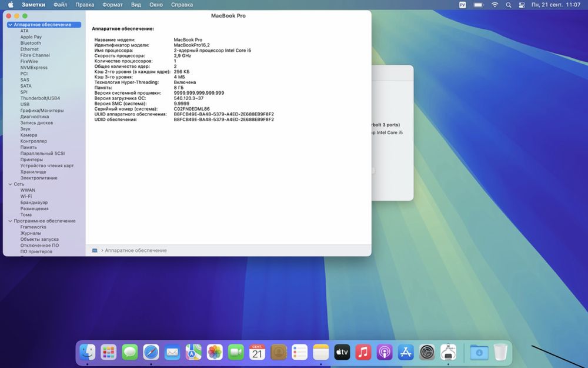Select Bluetooth in the sidebar
The image size is (588, 368).
31,43
